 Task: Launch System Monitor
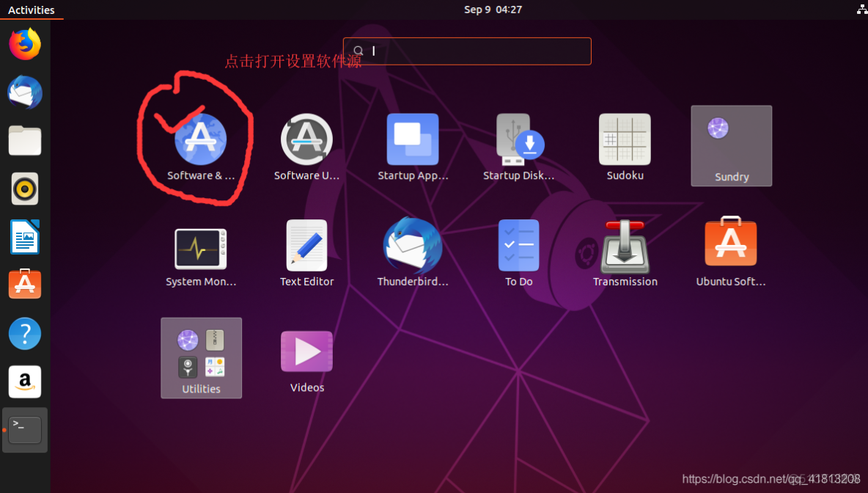point(200,249)
